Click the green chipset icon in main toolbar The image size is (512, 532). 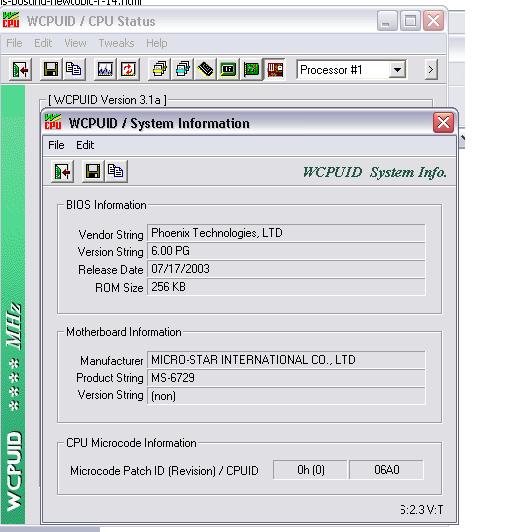coord(228,70)
